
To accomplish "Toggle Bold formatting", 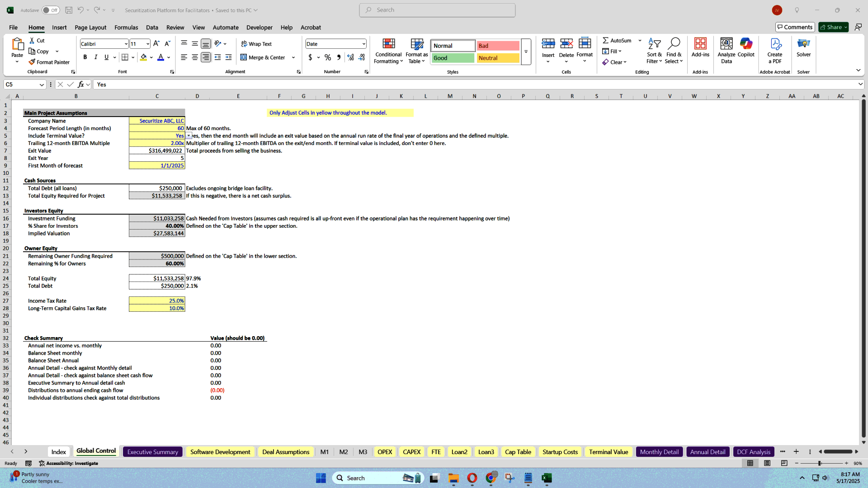I will 85,57.
